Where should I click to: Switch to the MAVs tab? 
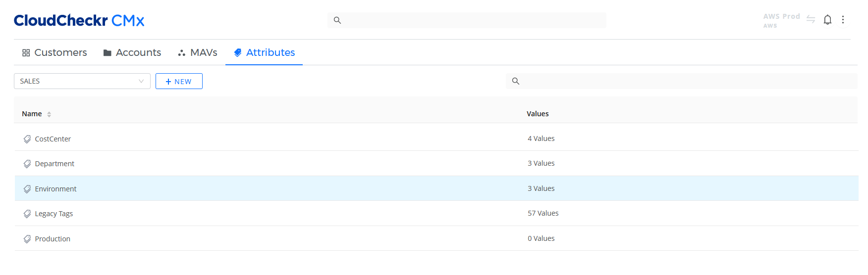point(198,52)
